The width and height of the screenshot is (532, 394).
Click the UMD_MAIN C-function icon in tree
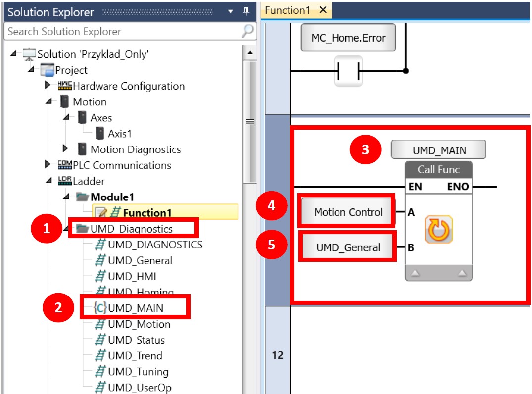point(100,308)
